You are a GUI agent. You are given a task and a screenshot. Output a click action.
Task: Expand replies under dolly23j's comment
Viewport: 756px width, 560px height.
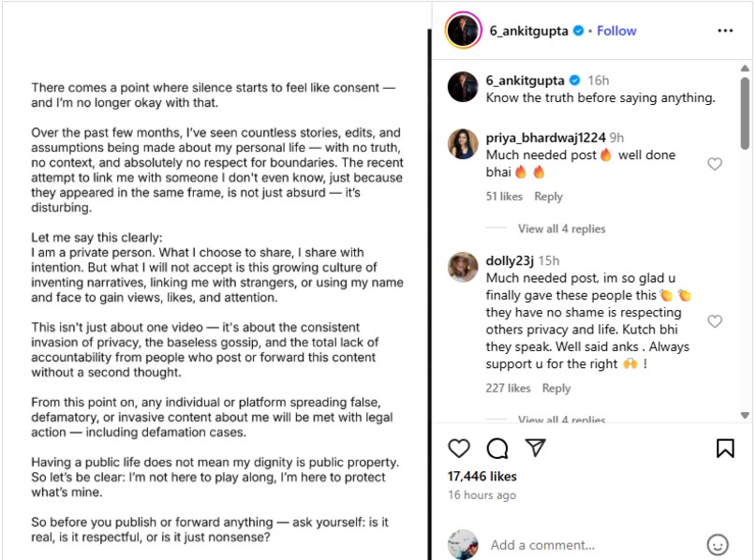562,420
